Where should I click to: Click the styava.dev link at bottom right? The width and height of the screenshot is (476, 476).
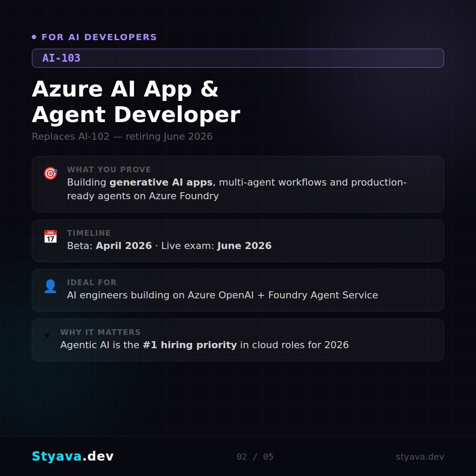click(420, 457)
